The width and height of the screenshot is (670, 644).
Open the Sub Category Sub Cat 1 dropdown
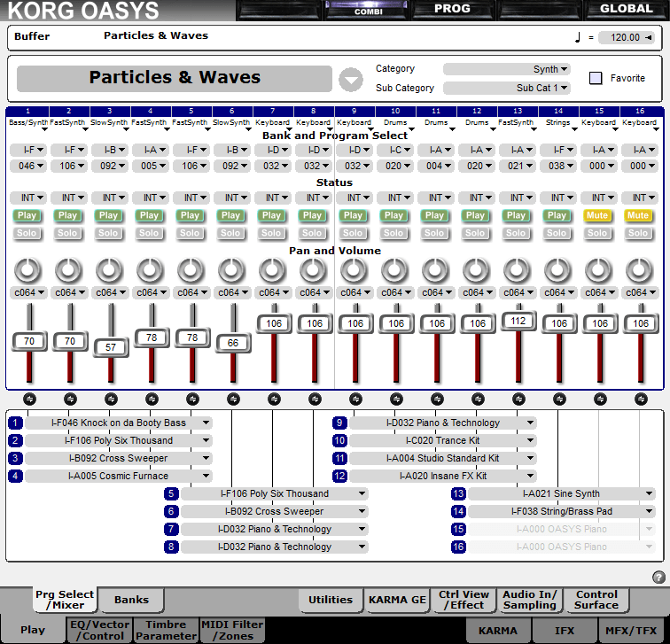click(507, 88)
